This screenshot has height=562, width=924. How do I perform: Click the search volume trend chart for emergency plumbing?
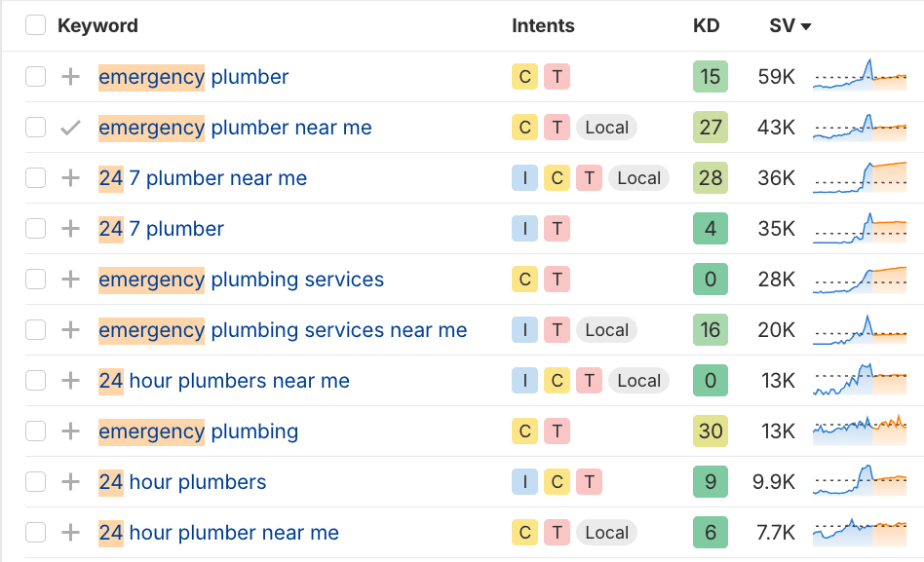click(x=858, y=431)
